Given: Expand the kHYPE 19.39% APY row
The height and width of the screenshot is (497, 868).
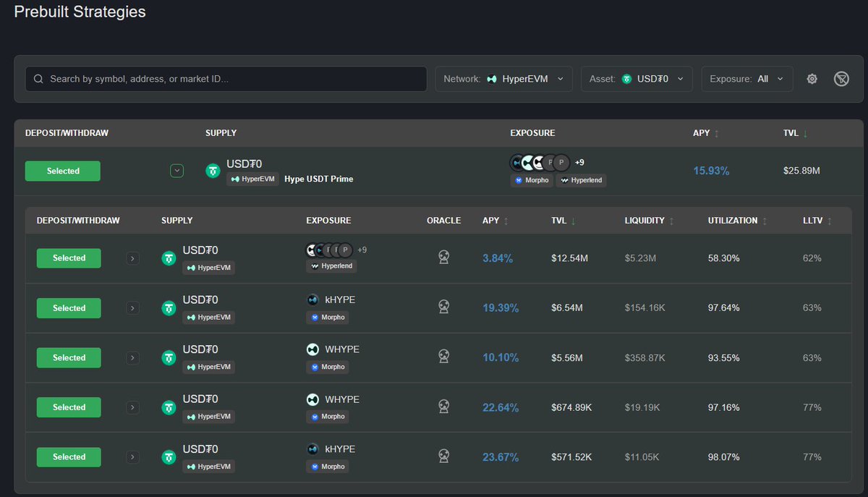Looking at the screenshot, I should tap(132, 307).
